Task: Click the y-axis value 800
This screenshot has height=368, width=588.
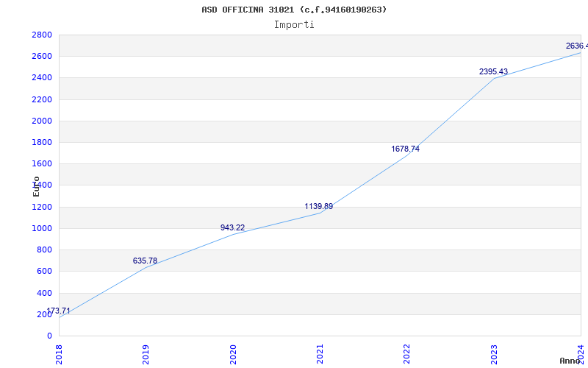Action: (x=44, y=250)
